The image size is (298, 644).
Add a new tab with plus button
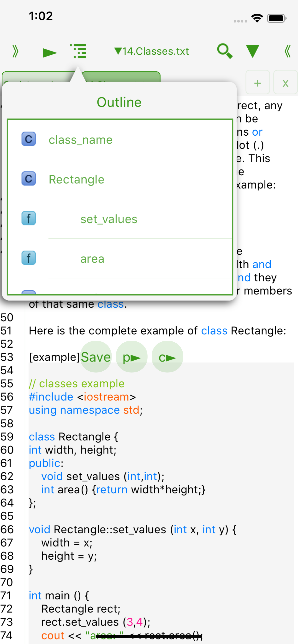[x=258, y=82]
